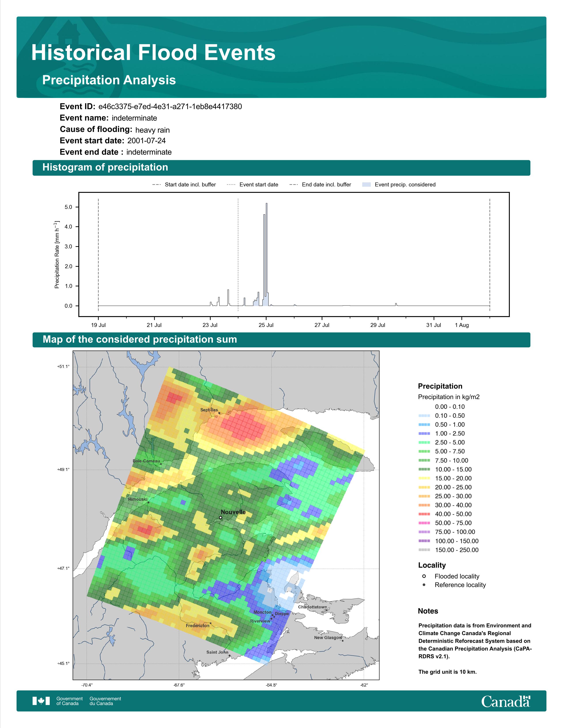Click the +49.1° latitude label

tap(63, 469)
